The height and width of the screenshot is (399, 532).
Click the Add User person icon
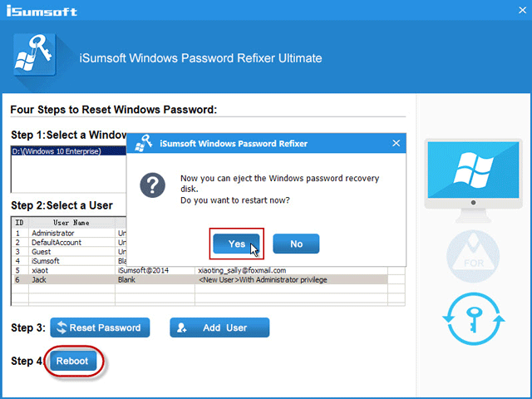point(181,328)
